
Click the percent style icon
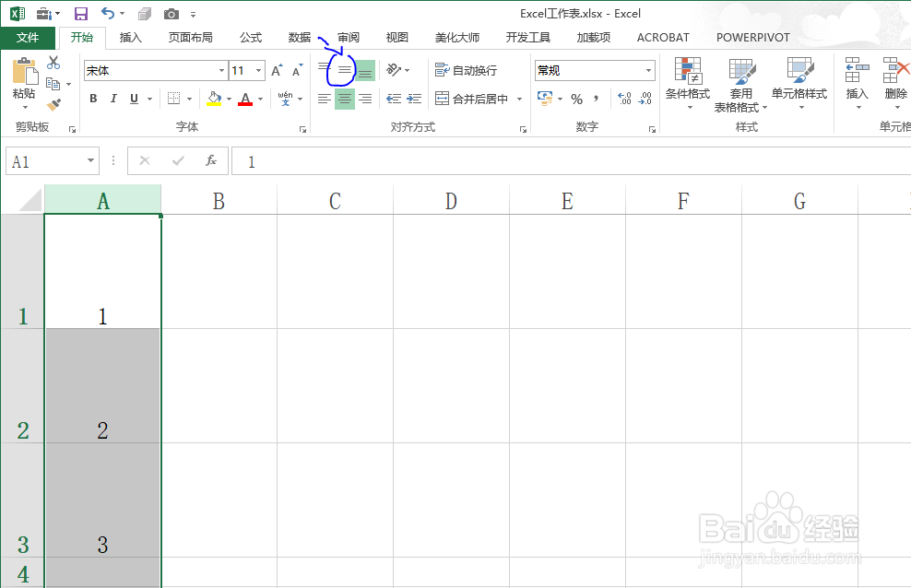[577, 98]
